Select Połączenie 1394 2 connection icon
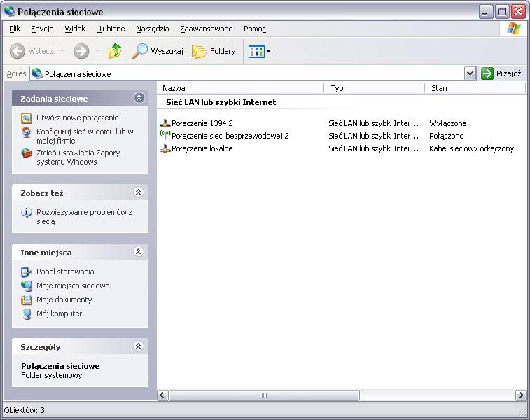This screenshot has height=420, width=530. click(165, 123)
